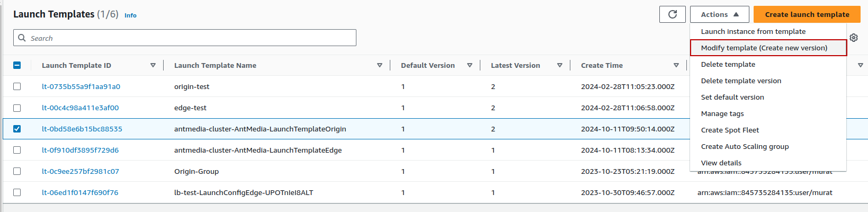868x212 pixels.
Task: Click the Actions dropdown arrow icon
Action: (x=736, y=14)
